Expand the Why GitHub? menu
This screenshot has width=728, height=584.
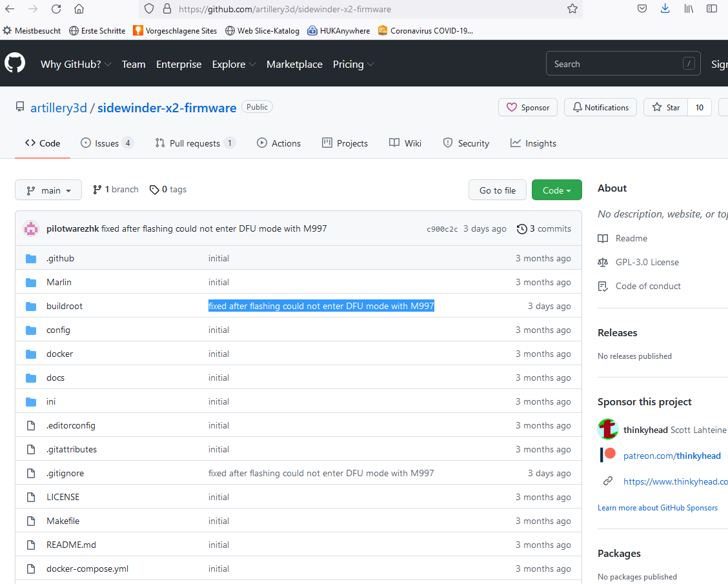point(76,64)
